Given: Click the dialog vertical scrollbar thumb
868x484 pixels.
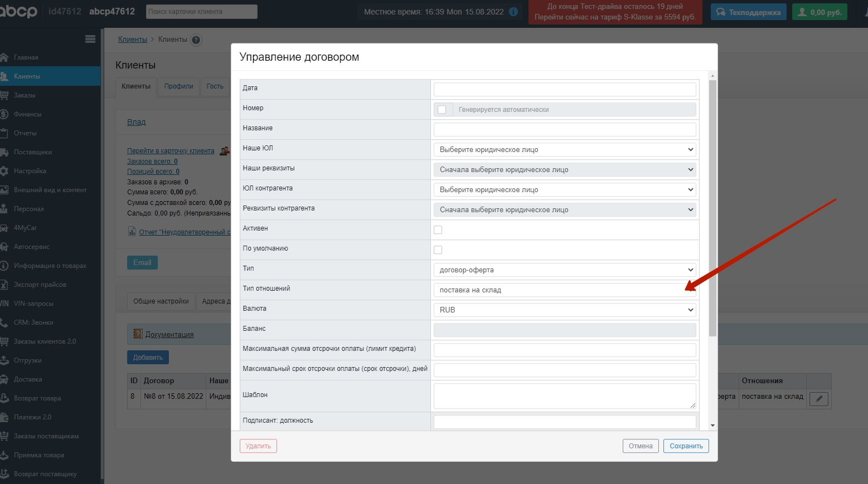Looking at the screenshot, I should (x=712, y=208).
